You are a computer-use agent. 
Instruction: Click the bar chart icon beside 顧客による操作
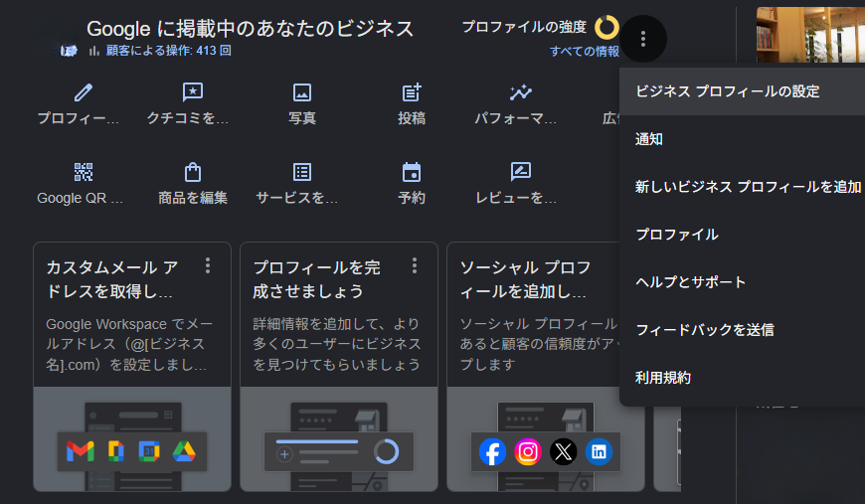[94, 51]
